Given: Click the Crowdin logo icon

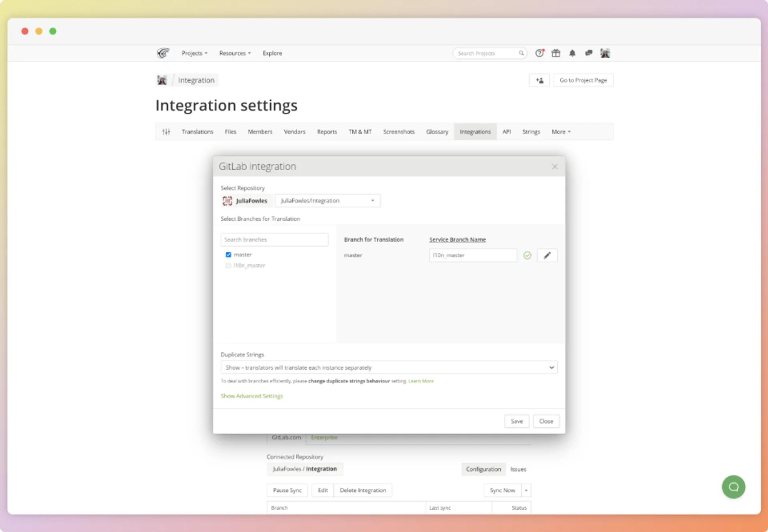Looking at the screenshot, I should point(163,53).
